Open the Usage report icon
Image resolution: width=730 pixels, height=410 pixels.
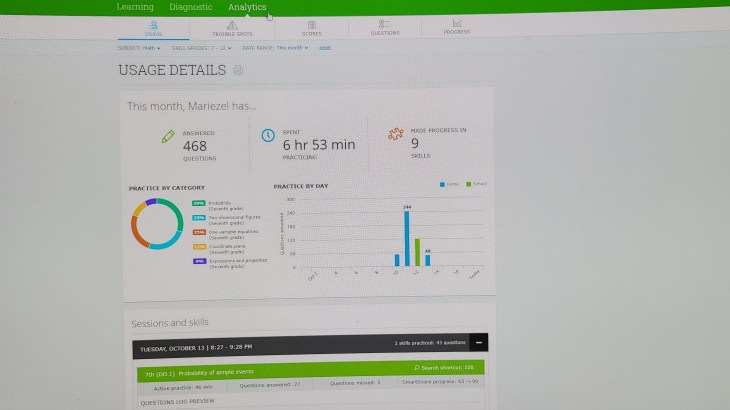pos(153,24)
